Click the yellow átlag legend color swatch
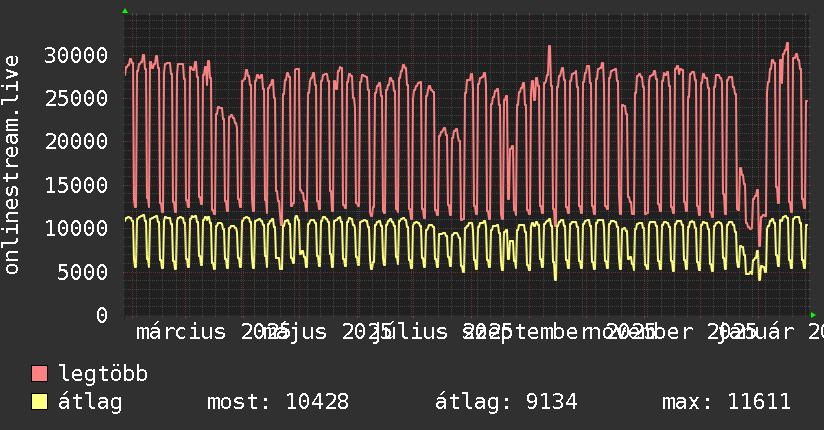Screen dimensions: 824x430 pos(39,401)
